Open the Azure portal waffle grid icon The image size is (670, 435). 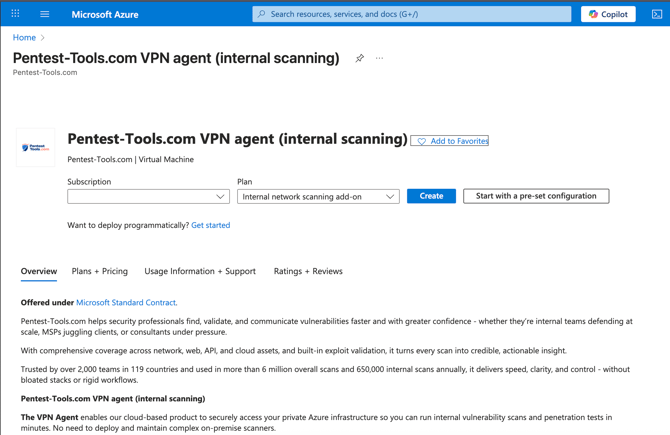pyautogui.click(x=15, y=14)
